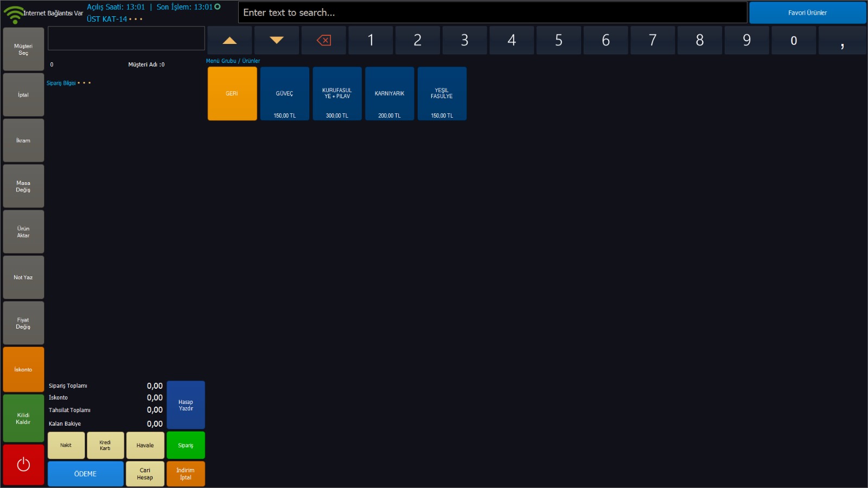Click the down arrow button
Image resolution: width=868 pixels, height=488 pixels.
point(277,40)
